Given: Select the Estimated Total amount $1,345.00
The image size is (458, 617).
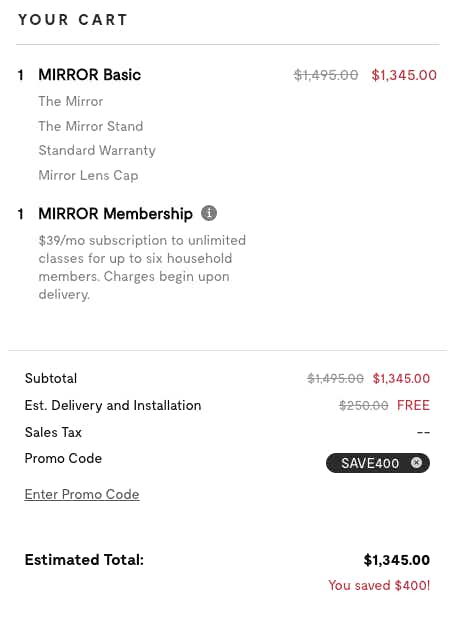Looking at the screenshot, I should [x=397, y=560].
